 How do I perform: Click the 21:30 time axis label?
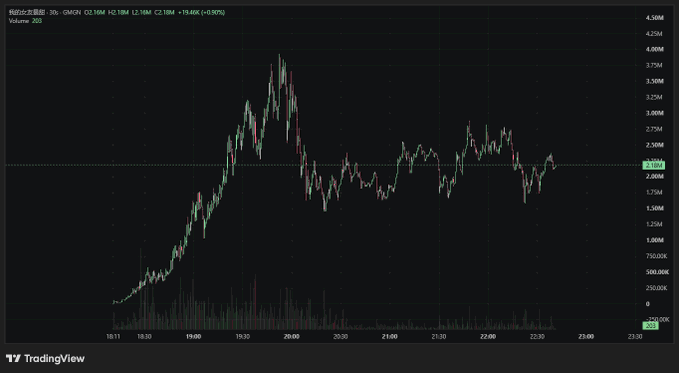pos(439,337)
